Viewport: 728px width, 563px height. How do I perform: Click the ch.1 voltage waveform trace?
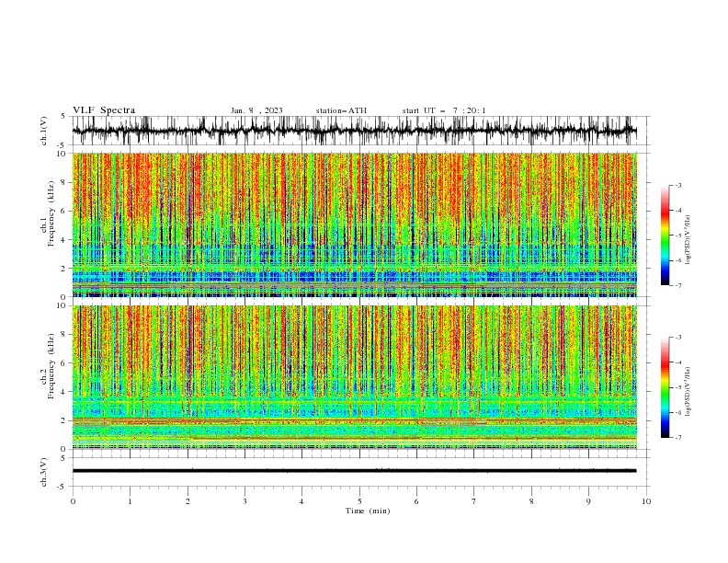(x=354, y=131)
